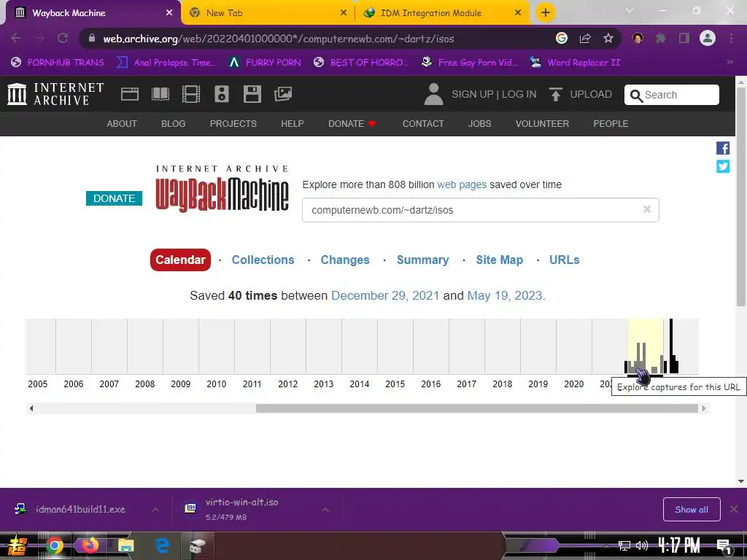The height and width of the screenshot is (560, 747).
Task: Open the Internet Archive home logo
Action: (55, 94)
